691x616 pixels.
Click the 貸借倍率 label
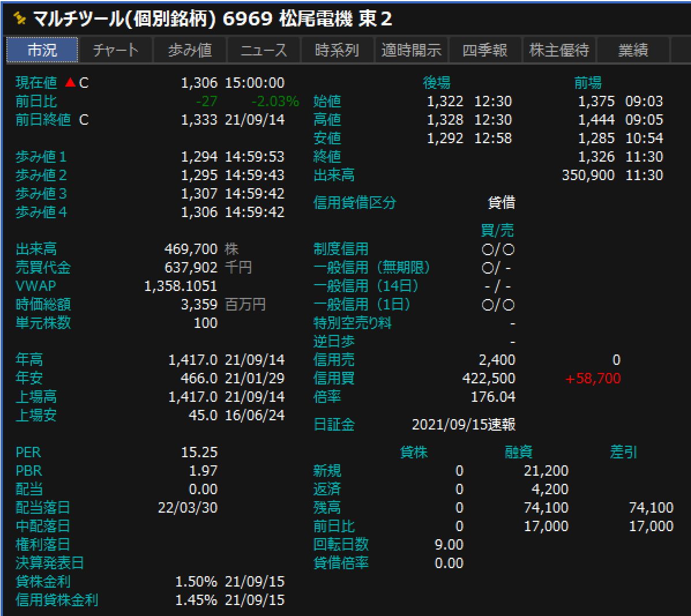341,563
